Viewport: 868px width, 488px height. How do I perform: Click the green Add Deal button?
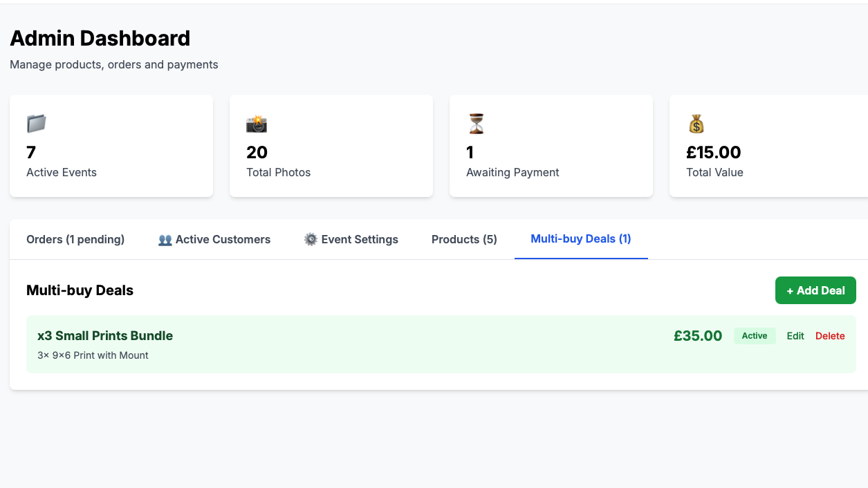(815, 290)
